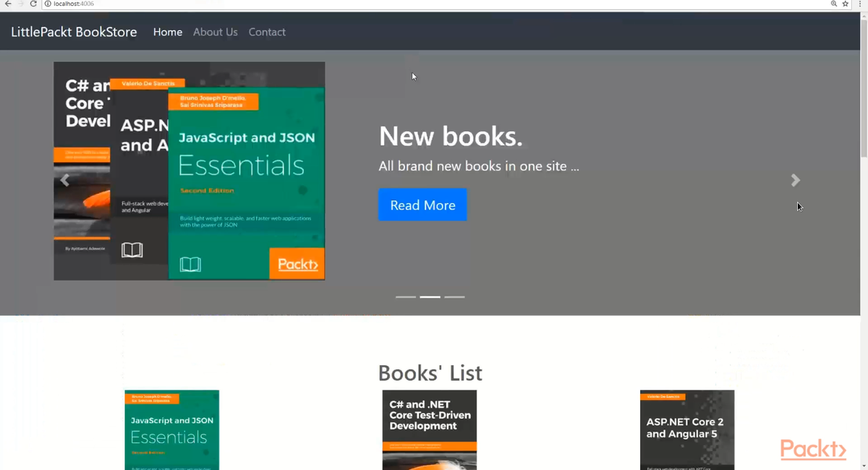The height and width of the screenshot is (470, 868).
Task: Go back with browser back arrow
Action: [7, 4]
